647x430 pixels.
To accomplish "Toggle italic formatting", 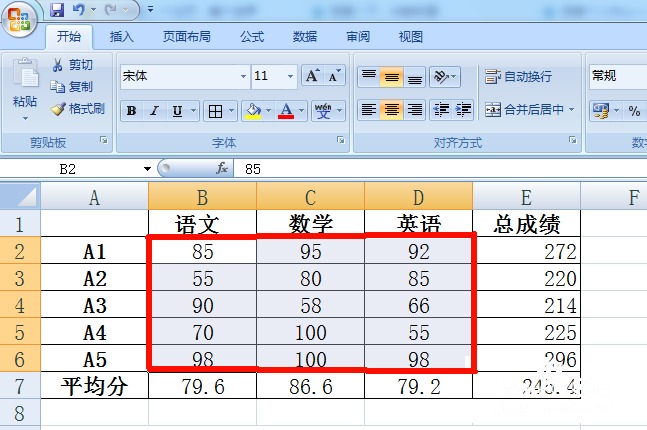I will (154, 111).
